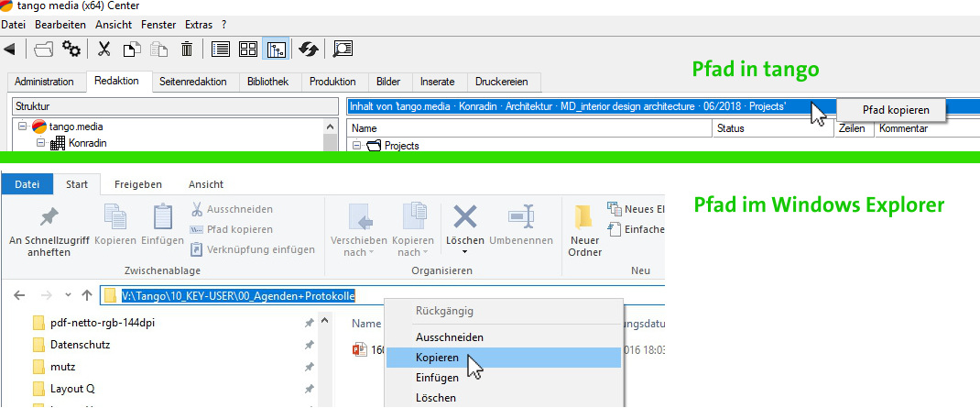
Task: Toggle the structure tree view button
Action: pyautogui.click(x=275, y=49)
